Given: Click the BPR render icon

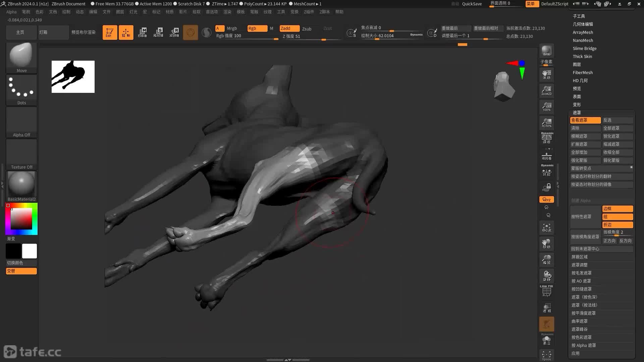Looking at the screenshot, I should pos(546,51).
